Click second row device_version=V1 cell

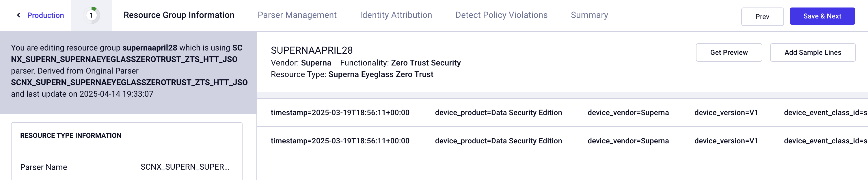[726, 141]
